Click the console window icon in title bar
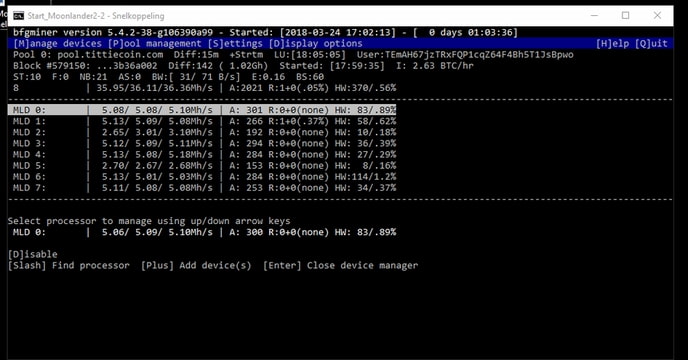Screen dimensions: 688x360 coord(18,16)
